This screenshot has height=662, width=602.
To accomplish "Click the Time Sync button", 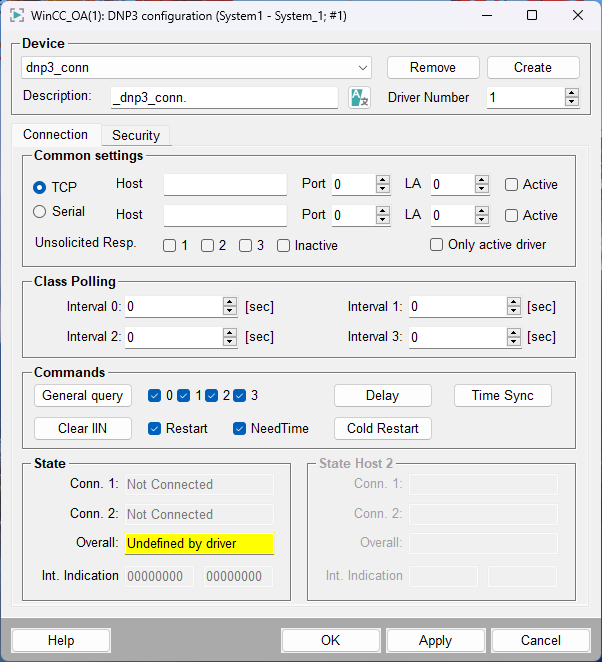I will pyautogui.click(x=503, y=396).
